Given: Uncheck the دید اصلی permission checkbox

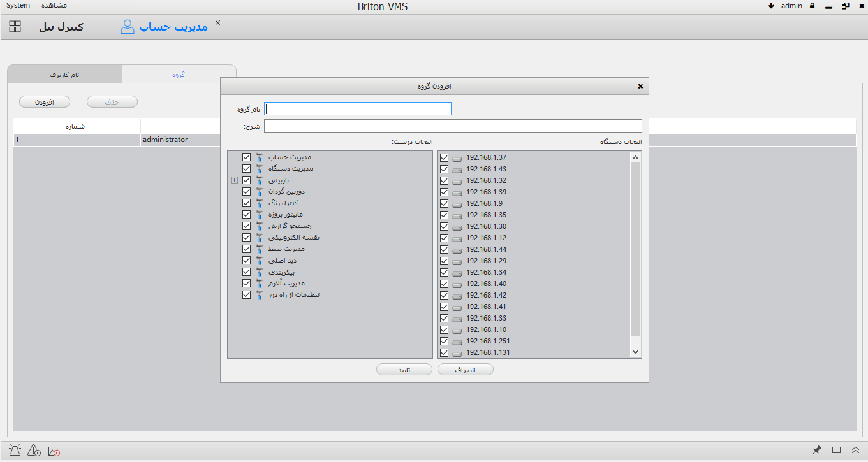Looking at the screenshot, I should 247,260.
